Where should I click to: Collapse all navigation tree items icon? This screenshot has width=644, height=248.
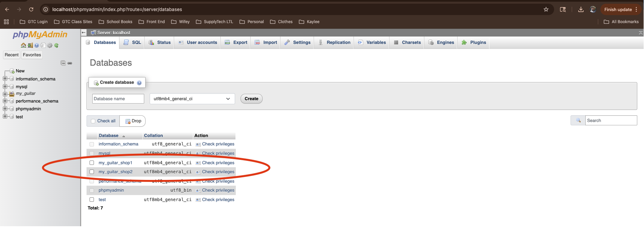63,63
